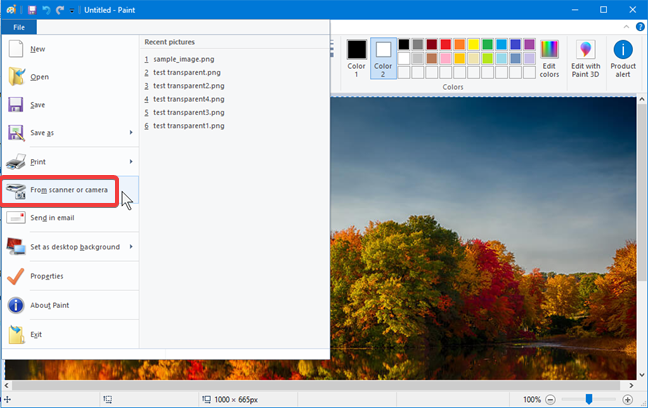Click the Properties checkmark icon
Screen dimensions: 648x408
pos(16,276)
